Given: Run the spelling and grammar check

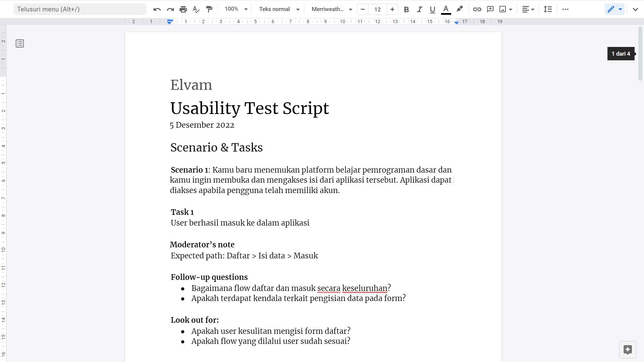Looking at the screenshot, I should pos(196,9).
